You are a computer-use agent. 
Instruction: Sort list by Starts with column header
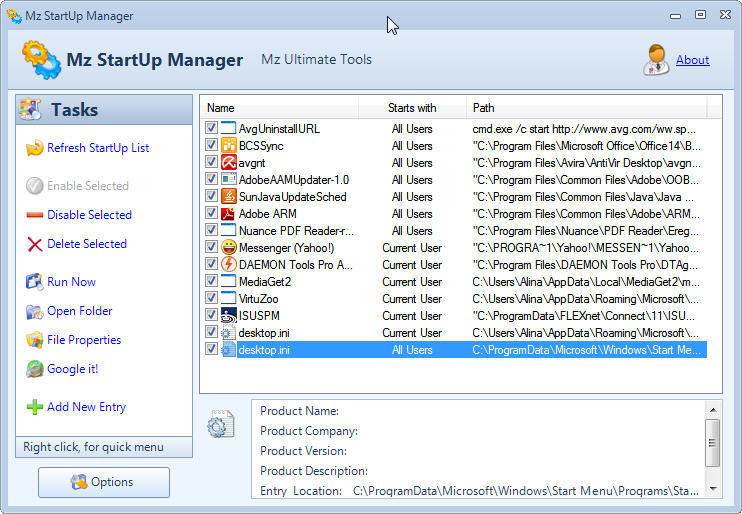click(412, 108)
